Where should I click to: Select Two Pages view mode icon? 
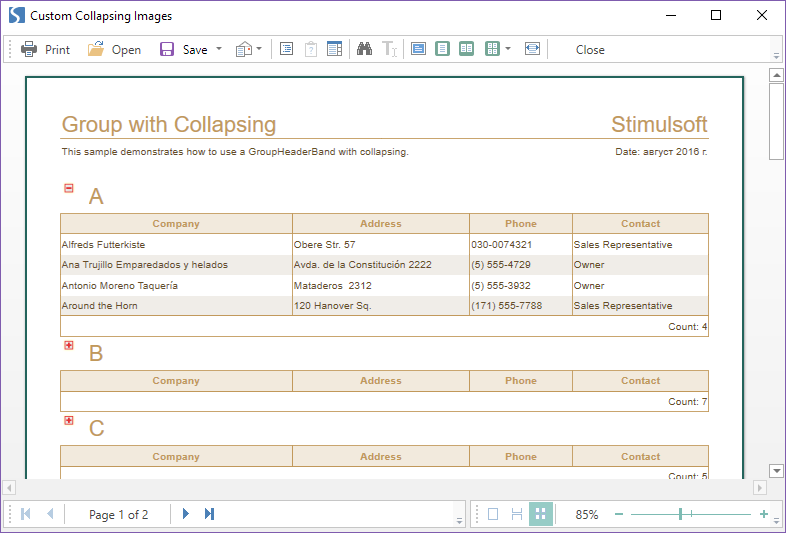click(x=466, y=49)
